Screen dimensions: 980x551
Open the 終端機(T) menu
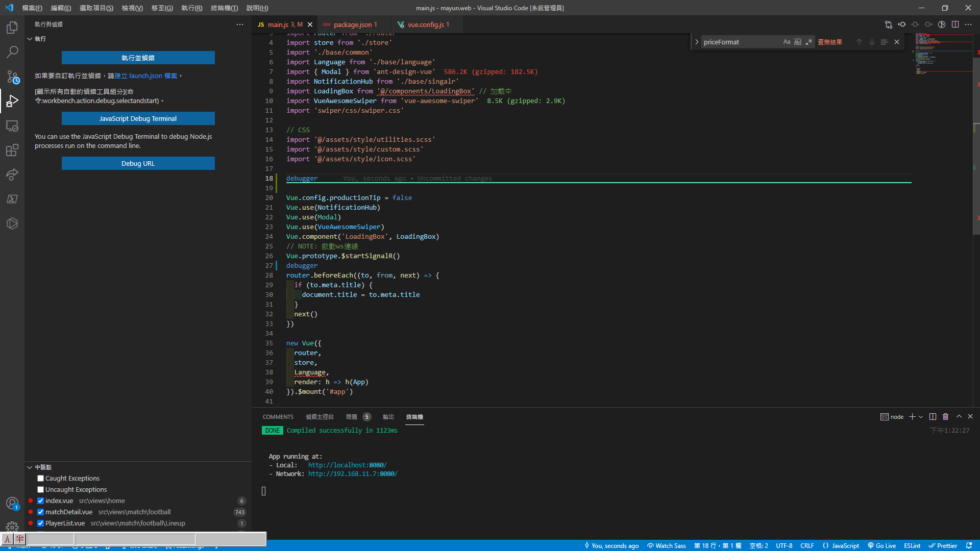(224, 8)
